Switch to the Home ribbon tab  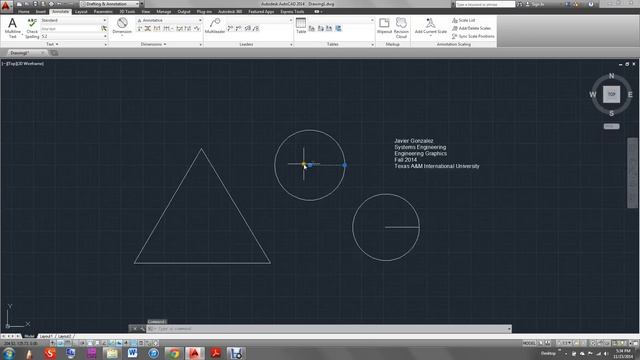(x=24, y=12)
